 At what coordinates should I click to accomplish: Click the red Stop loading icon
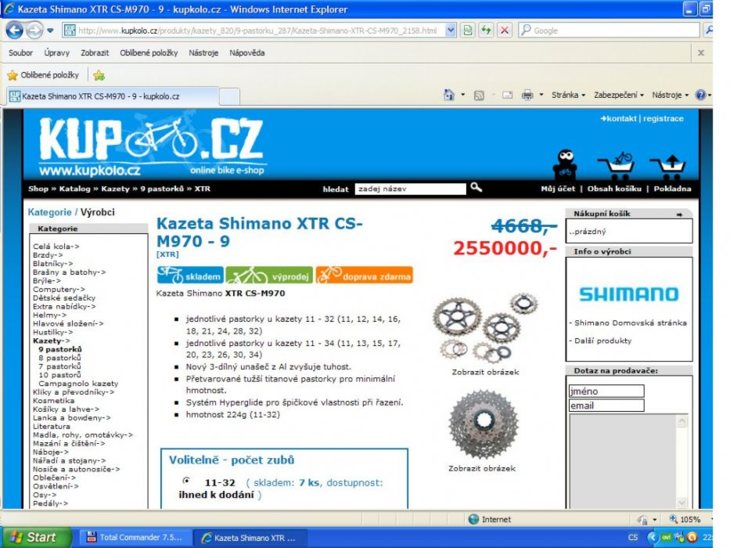tap(504, 30)
